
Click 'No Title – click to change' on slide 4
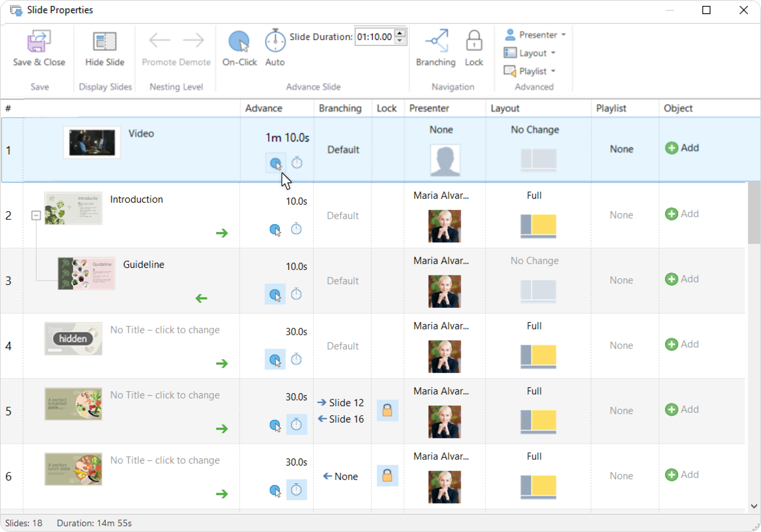[165, 330]
